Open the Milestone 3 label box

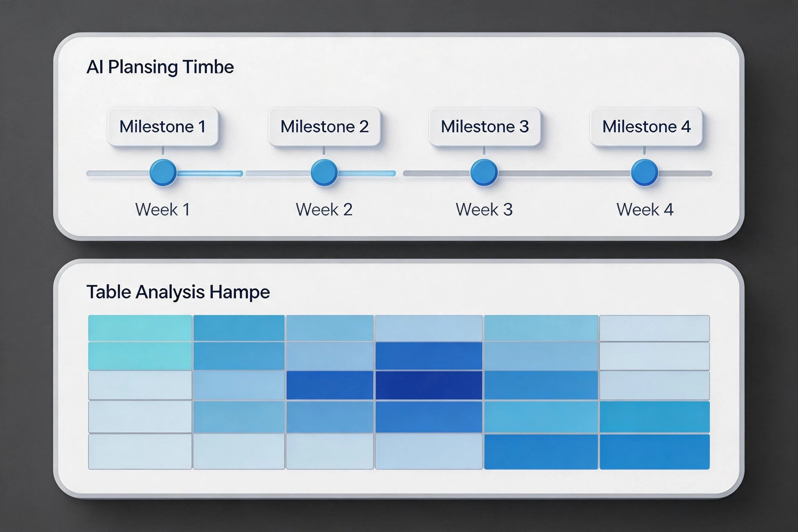[484, 127]
